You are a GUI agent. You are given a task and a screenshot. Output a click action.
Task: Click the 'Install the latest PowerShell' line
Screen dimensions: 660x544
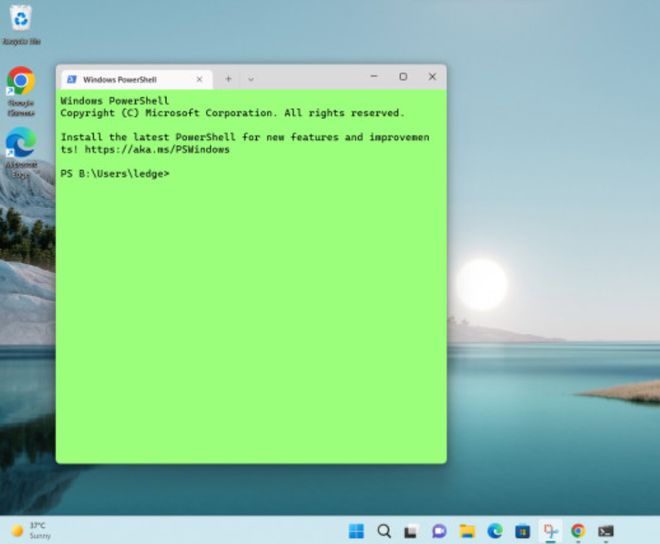pyautogui.click(x=245, y=137)
